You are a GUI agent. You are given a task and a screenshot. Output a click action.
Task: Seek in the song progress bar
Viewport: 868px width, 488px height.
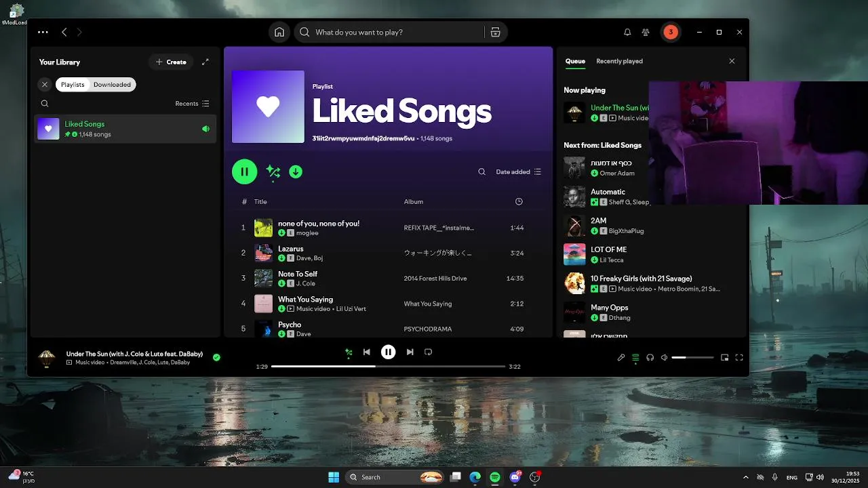388,366
